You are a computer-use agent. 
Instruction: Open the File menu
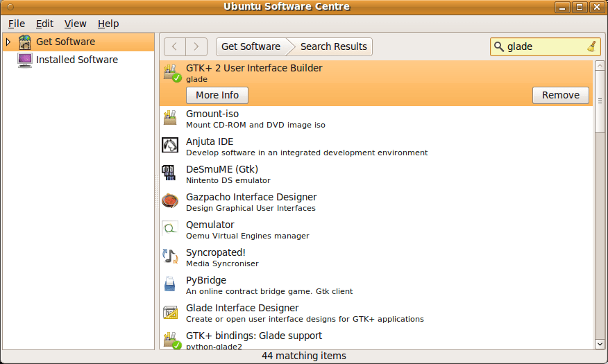[16, 24]
